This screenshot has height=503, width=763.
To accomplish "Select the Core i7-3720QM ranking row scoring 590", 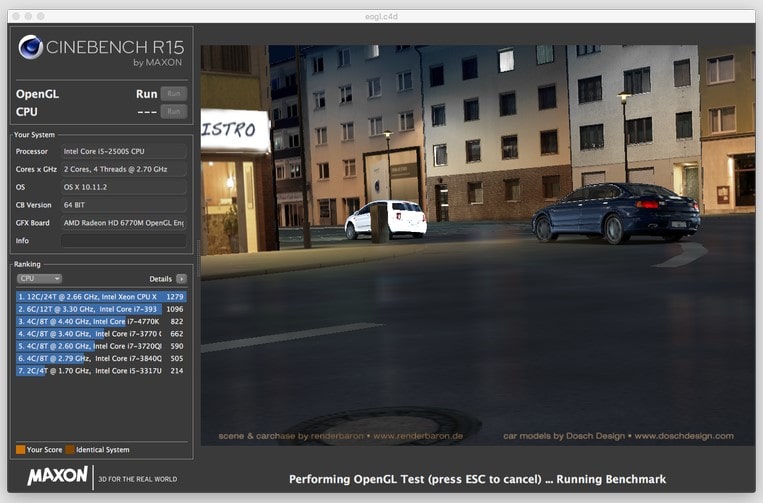I will click(100, 346).
